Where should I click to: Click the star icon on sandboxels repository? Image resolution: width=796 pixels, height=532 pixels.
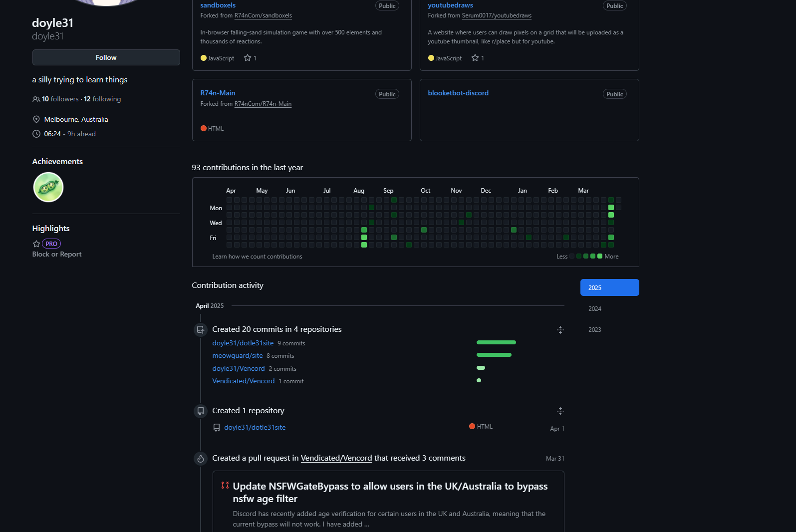coord(248,58)
